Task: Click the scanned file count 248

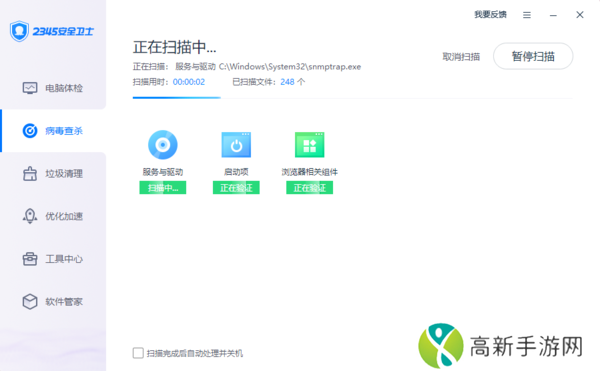Action: (x=287, y=82)
